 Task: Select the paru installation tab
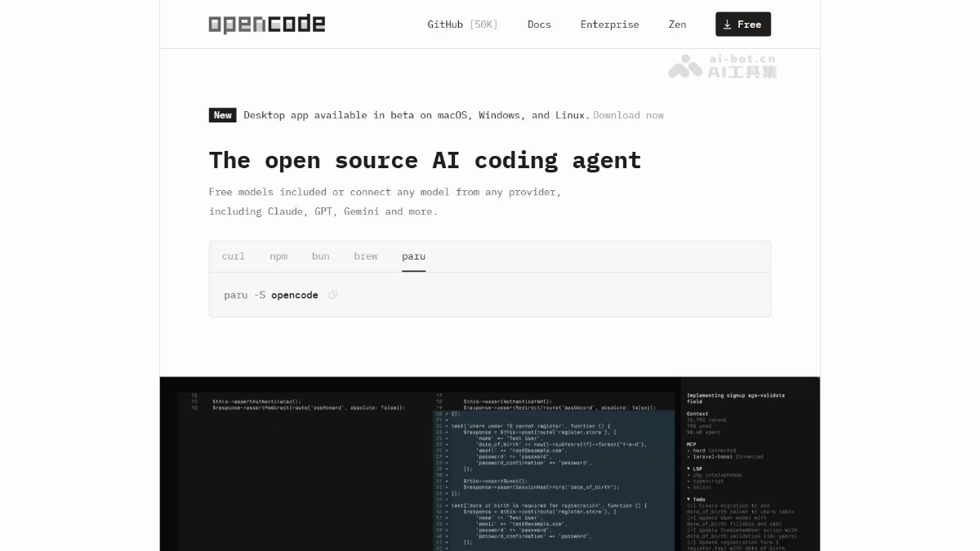coord(413,256)
